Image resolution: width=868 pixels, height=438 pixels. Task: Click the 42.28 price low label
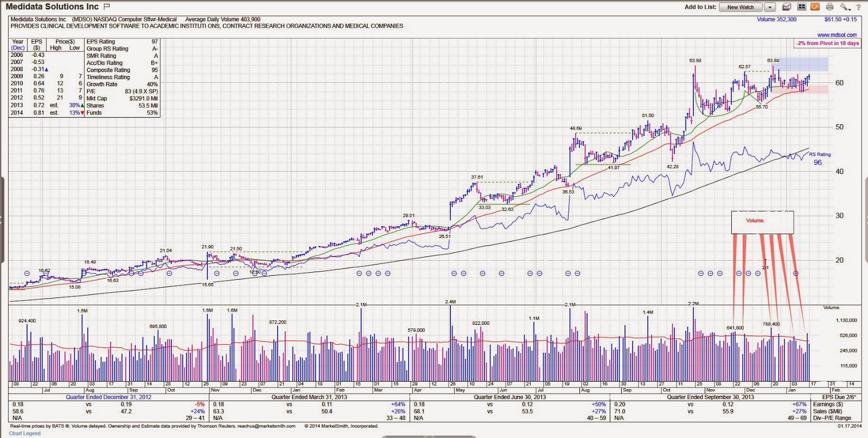coord(673,166)
